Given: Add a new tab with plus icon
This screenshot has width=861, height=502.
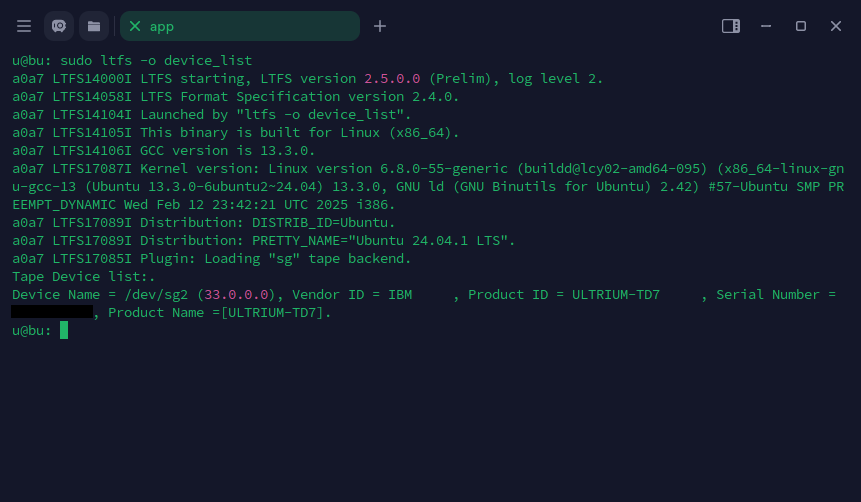Looking at the screenshot, I should (379, 26).
